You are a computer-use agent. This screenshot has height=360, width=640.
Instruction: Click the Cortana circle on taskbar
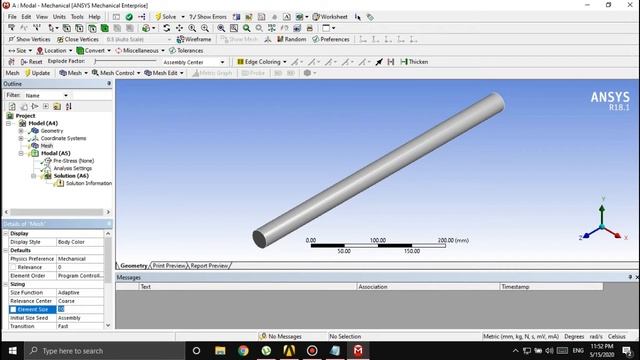click(196, 351)
